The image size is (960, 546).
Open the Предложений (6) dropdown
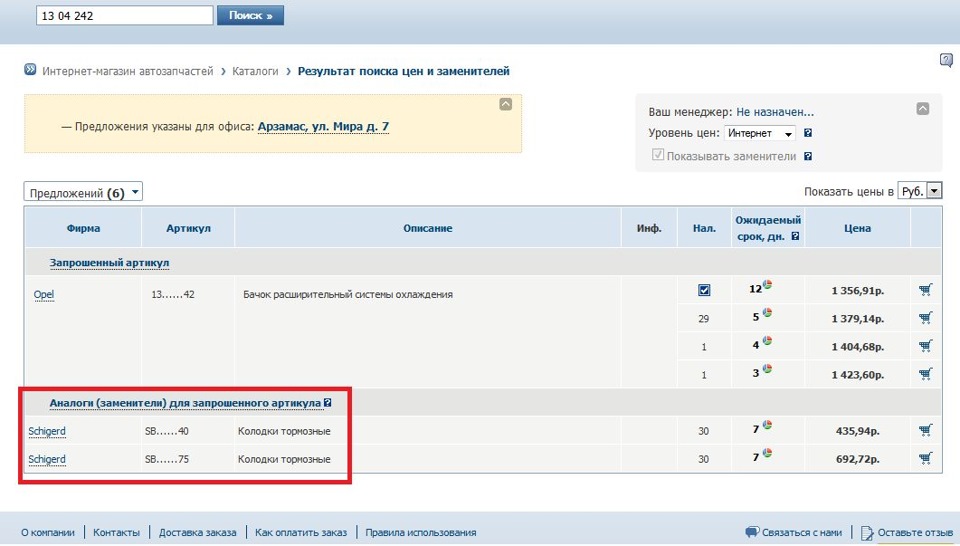[83, 192]
